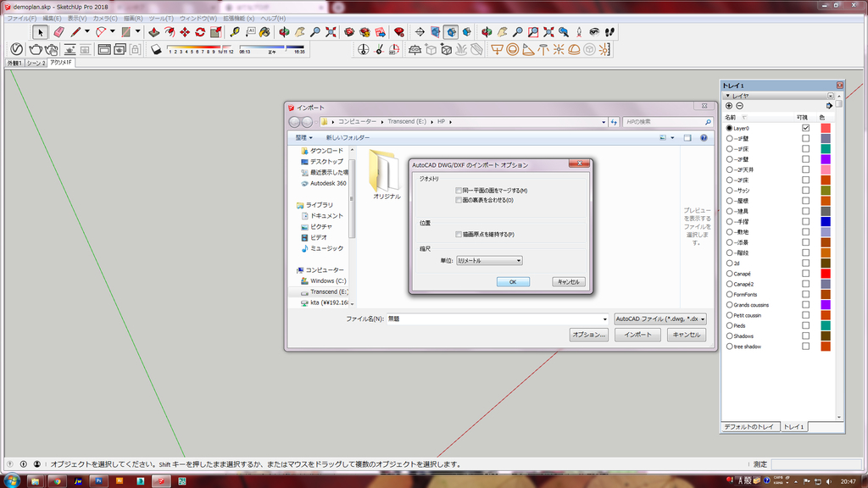Enable orient faces consistently checkbox
The width and height of the screenshot is (868, 488).
(459, 200)
